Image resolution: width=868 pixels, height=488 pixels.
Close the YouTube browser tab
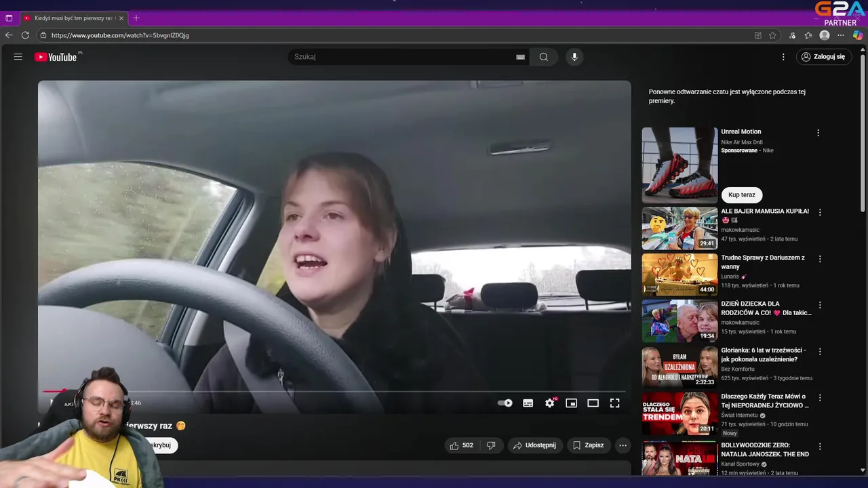point(121,18)
